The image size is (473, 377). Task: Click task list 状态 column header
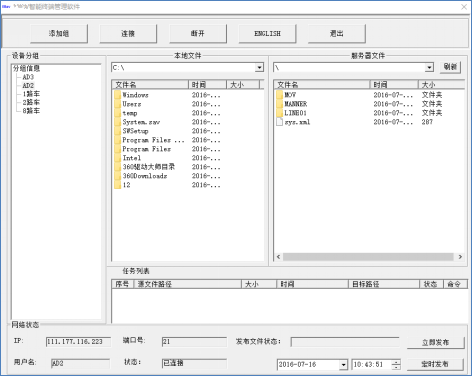click(x=431, y=284)
